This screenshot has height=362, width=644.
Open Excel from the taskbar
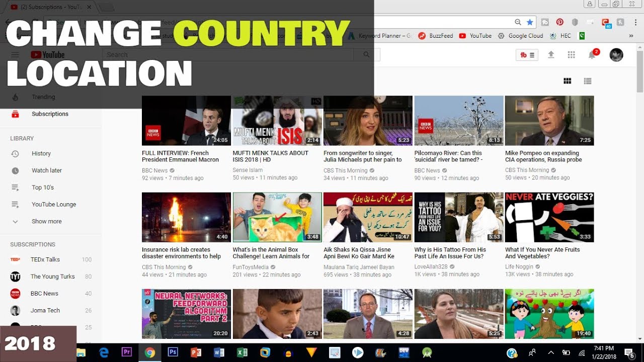(242, 352)
